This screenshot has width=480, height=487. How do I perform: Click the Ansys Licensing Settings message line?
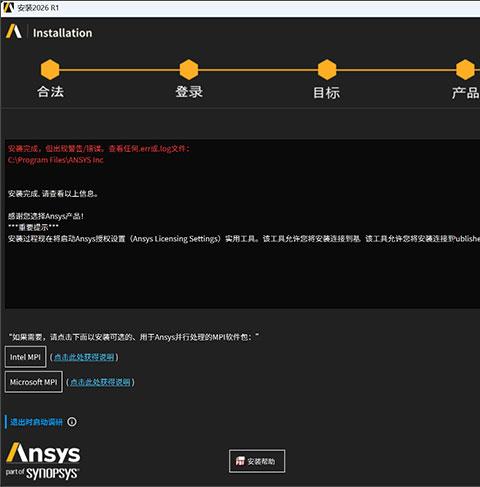[244, 239]
